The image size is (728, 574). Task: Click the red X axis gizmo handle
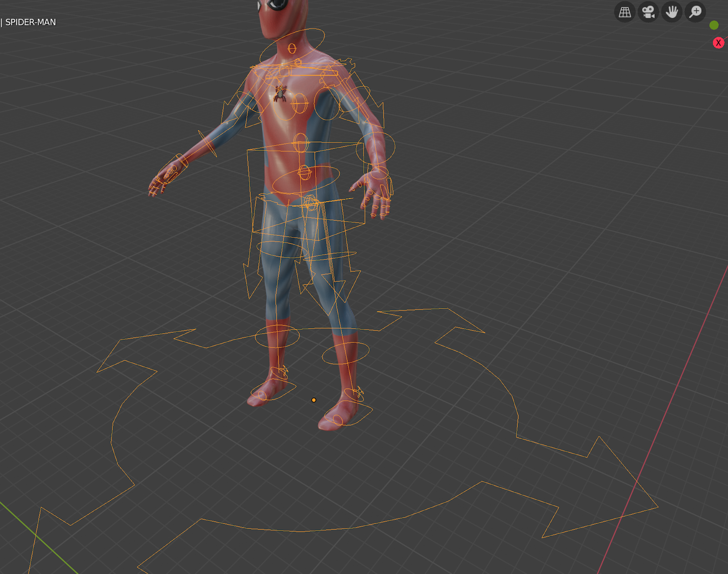(718, 43)
